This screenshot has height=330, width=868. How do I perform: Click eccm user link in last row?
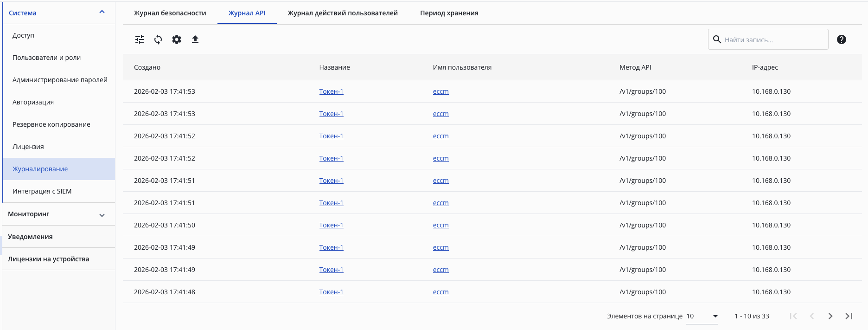pyautogui.click(x=440, y=292)
